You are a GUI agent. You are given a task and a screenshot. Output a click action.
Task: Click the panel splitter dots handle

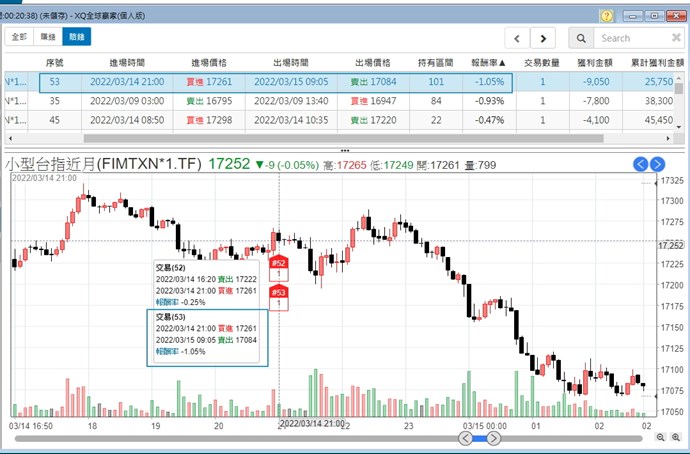(345, 150)
